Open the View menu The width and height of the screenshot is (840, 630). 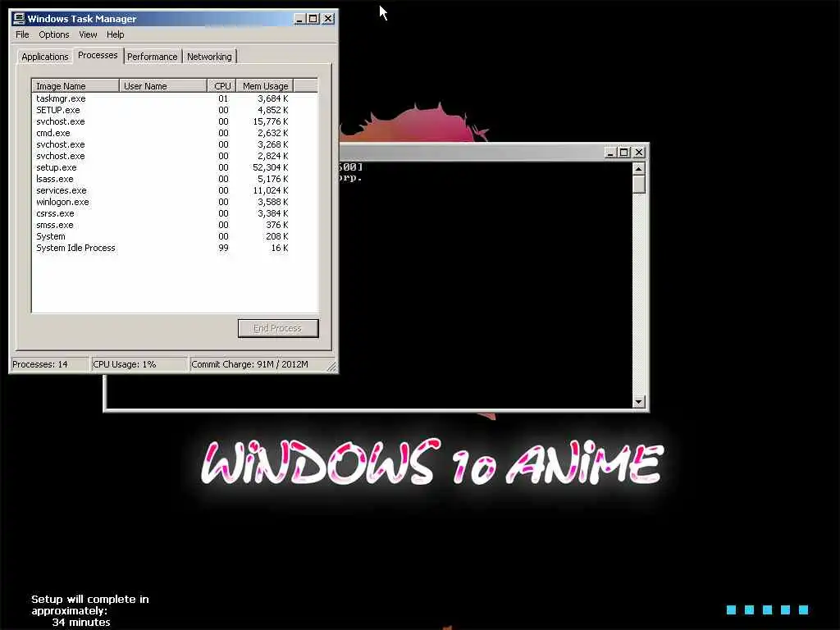click(x=88, y=34)
